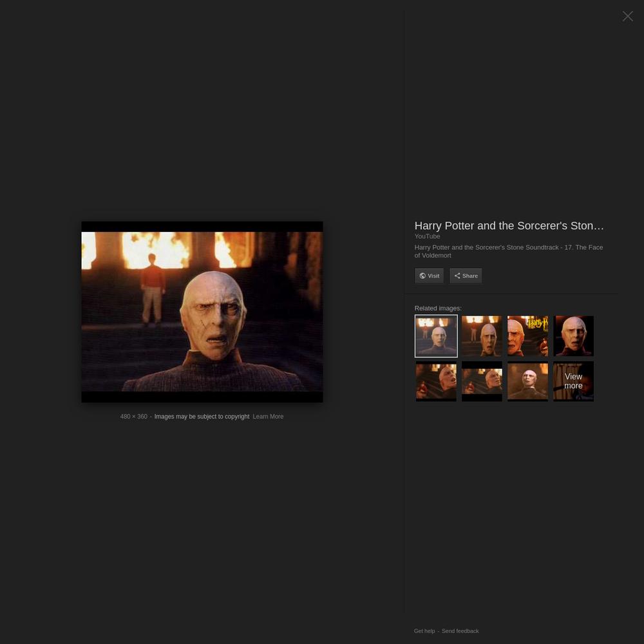Click the View more related images tile
Screen dimensions: 644x644
[573, 381]
